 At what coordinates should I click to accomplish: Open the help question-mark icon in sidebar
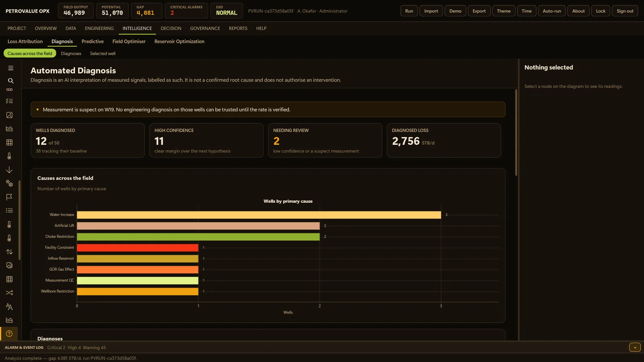point(9,334)
